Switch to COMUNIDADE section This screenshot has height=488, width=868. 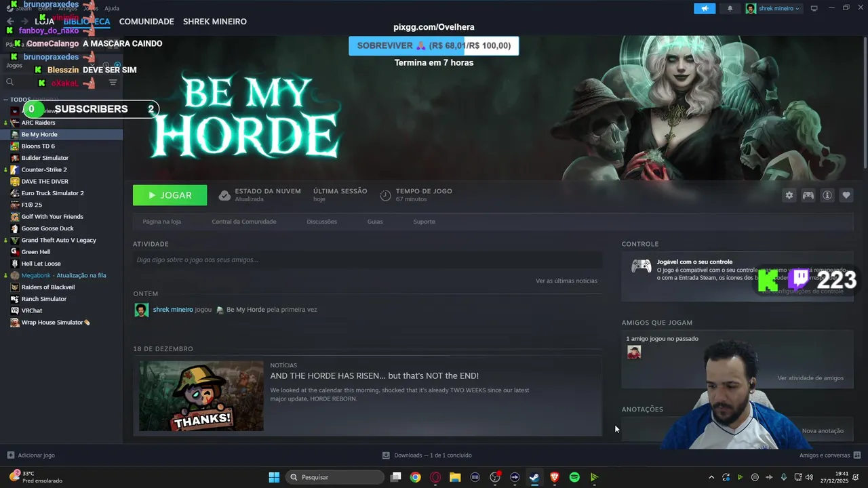(146, 22)
